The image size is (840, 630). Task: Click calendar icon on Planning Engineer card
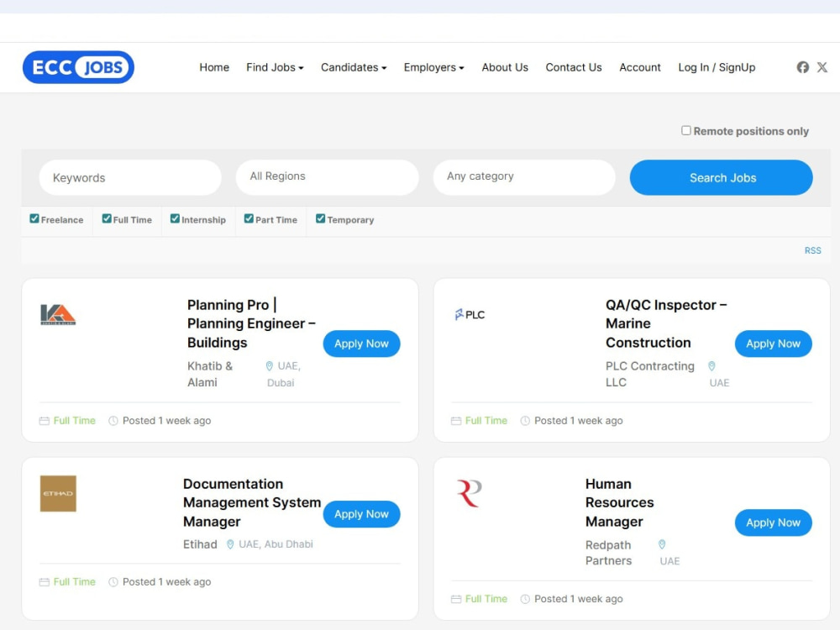click(x=45, y=421)
